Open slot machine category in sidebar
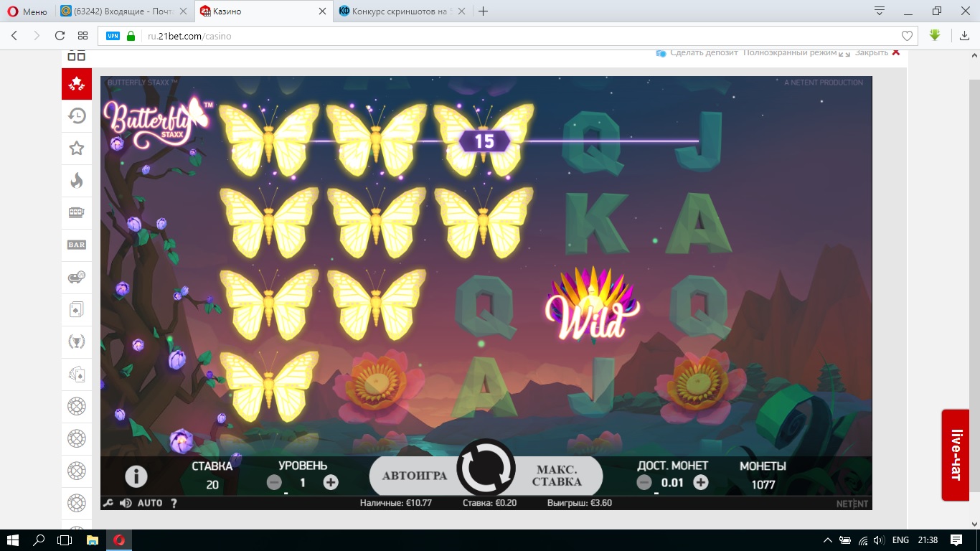 point(77,212)
